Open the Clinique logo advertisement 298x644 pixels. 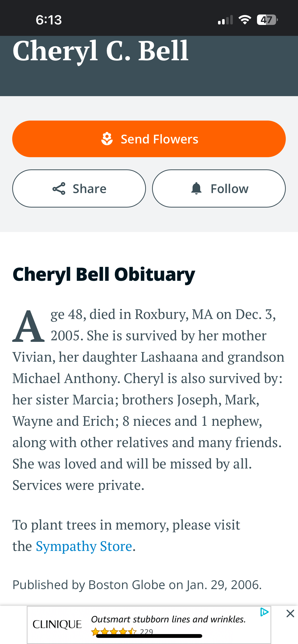coord(57,624)
